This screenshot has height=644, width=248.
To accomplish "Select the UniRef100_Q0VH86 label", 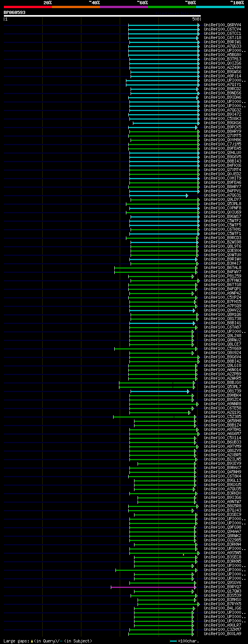I will pos(222,140).
